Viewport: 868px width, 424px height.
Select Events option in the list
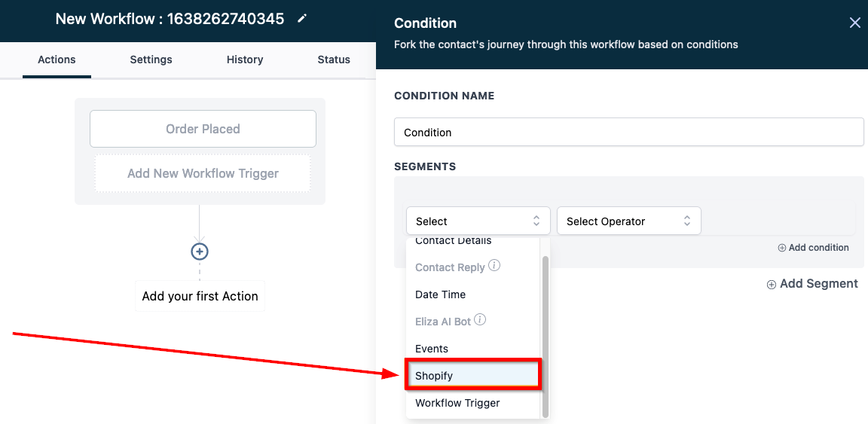point(432,349)
